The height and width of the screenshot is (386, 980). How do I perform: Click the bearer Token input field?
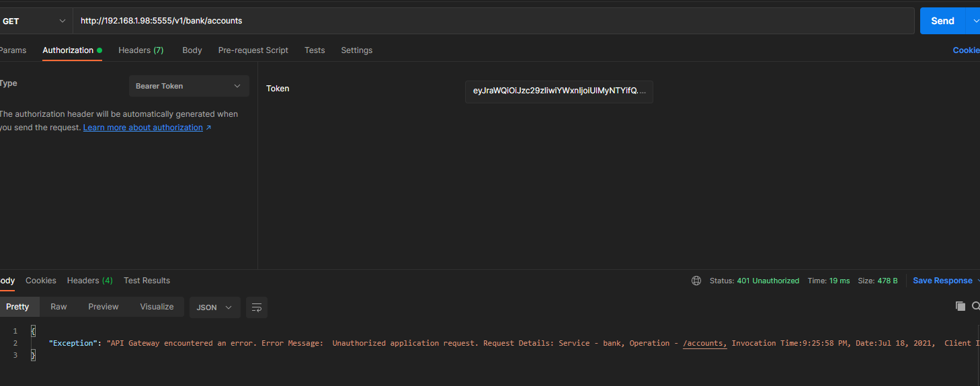[x=559, y=91]
